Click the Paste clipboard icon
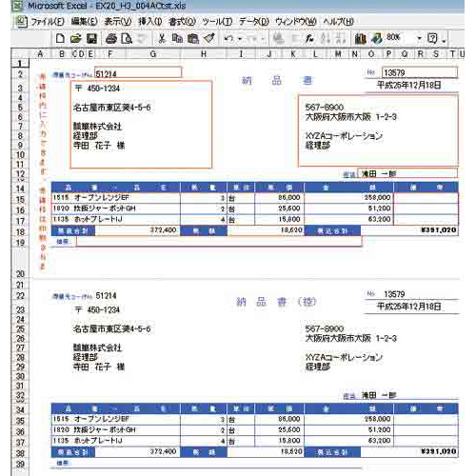 coord(193,39)
